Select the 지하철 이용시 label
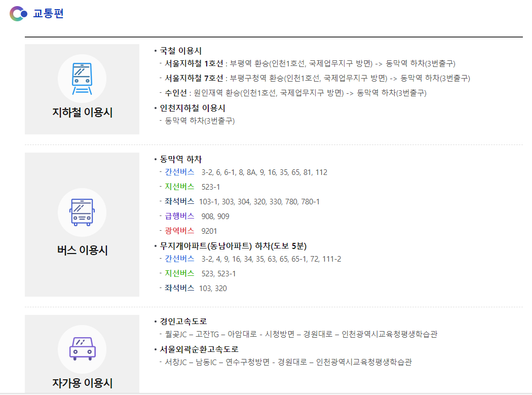 coord(82,113)
